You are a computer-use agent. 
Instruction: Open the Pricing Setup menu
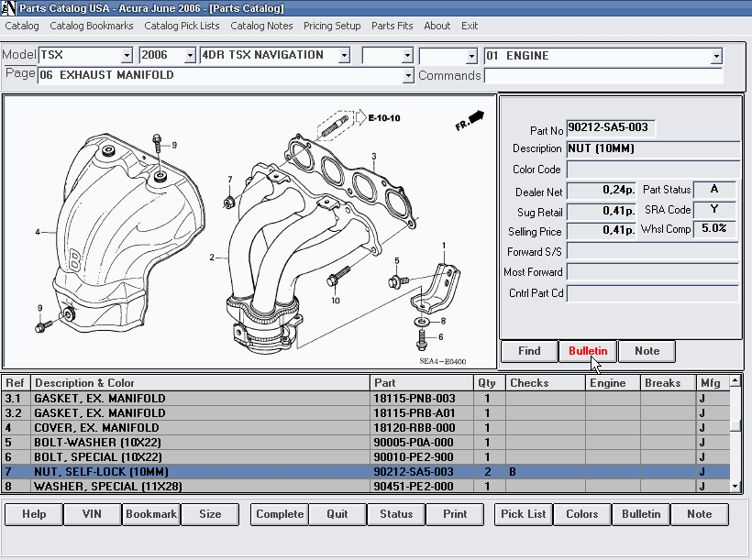(x=332, y=26)
